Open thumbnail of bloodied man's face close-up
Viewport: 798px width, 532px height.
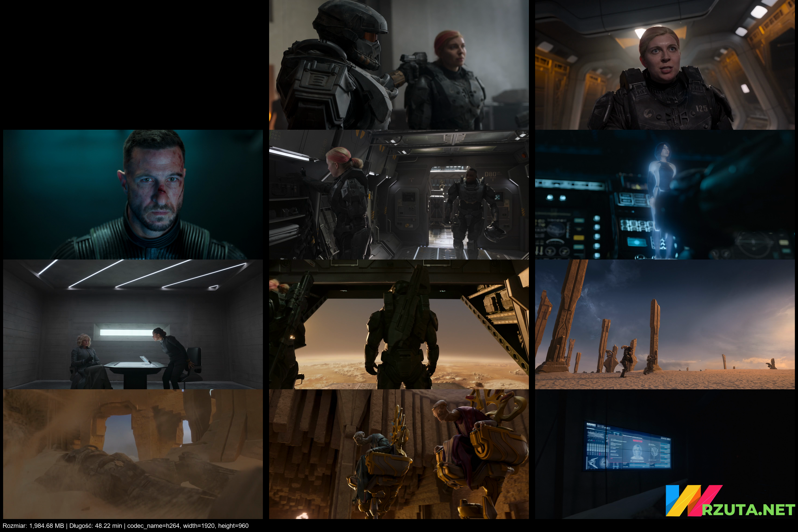(x=133, y=194)
